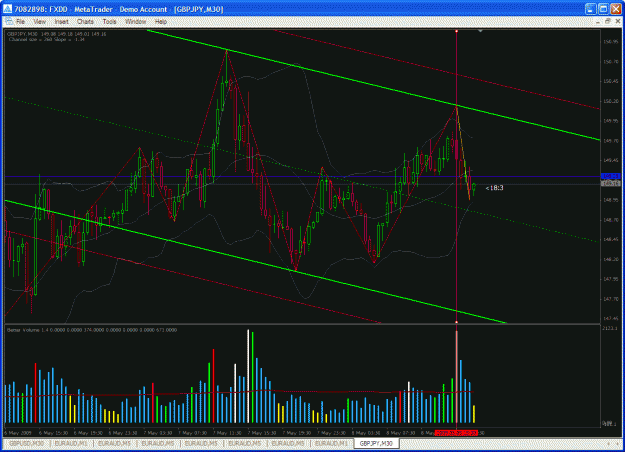Screen dimensions: 625x452
Task: Open the Window menu
Action: [136, 22]
